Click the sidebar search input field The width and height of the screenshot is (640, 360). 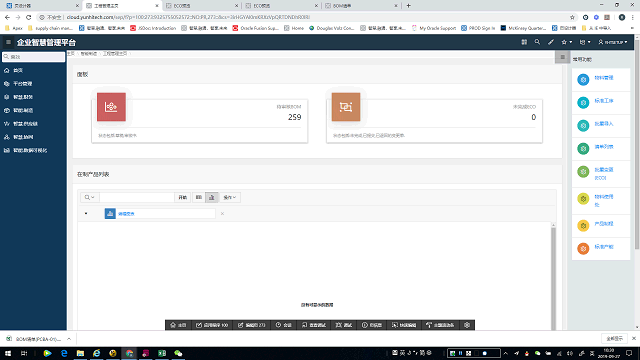point(33,57)
